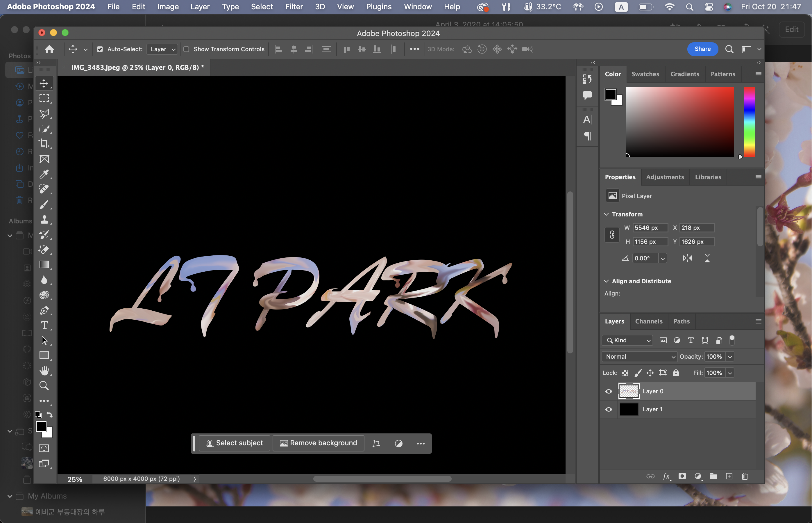This screenshot has width=812, height=523.
Task: Collapse the Transform section
Action: pyautogui.click(x=606, y=214)
